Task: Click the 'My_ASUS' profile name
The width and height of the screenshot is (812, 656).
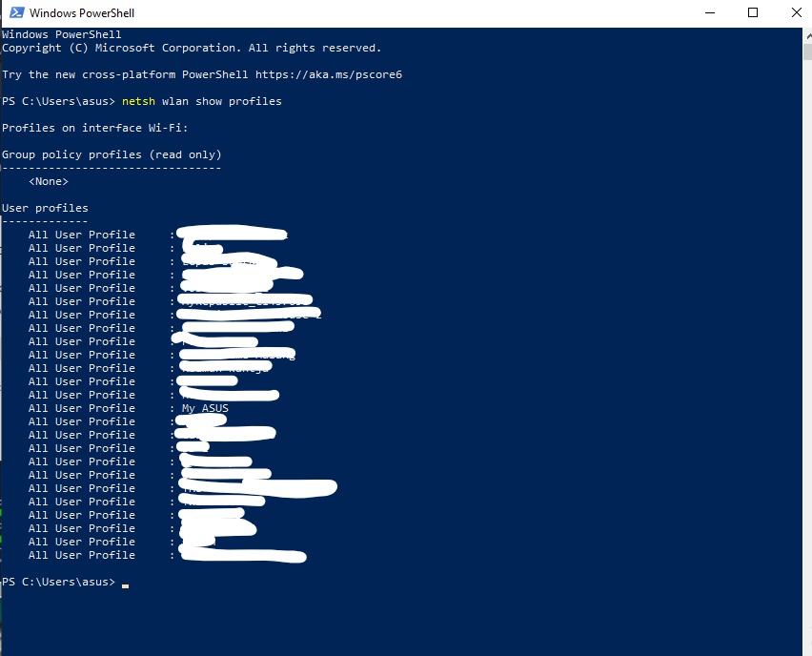Action: point(205,408)
